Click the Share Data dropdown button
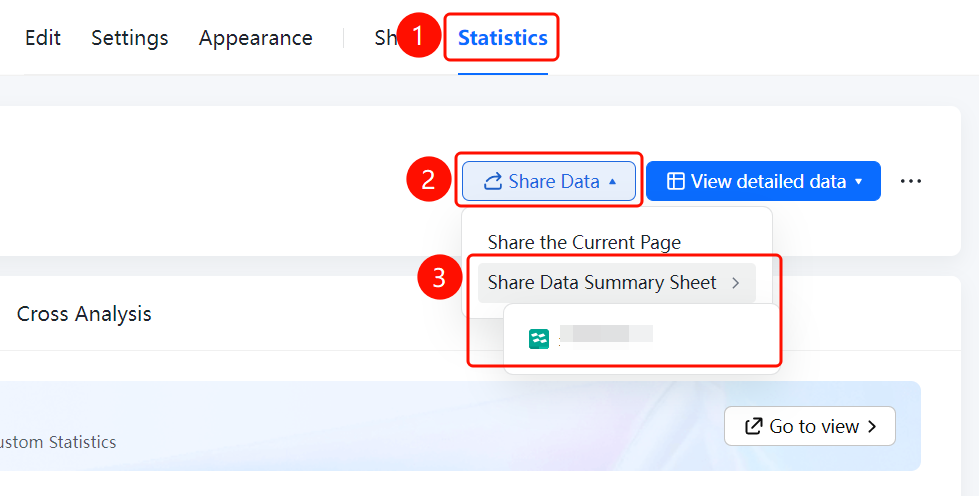This screenshot has height=496, width=979. pyautogui.click(x=549, y=181)
